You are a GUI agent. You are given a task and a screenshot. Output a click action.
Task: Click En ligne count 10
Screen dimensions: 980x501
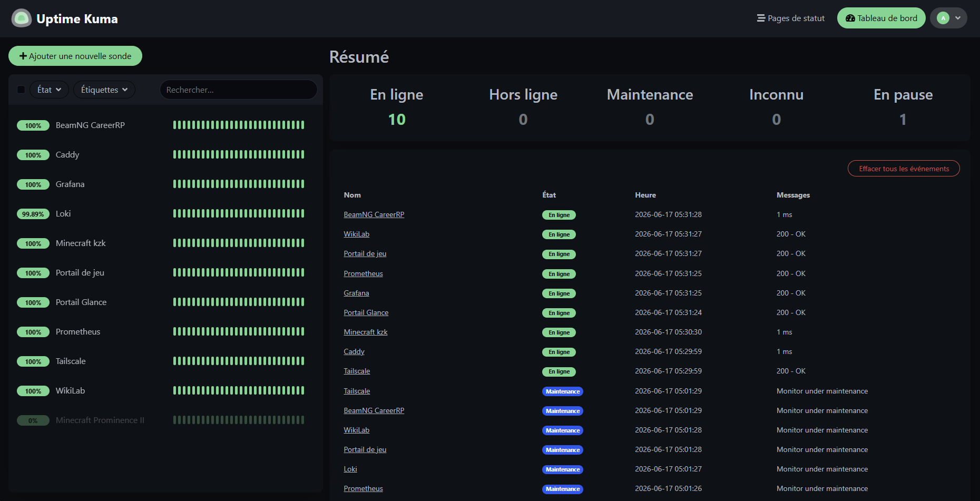pyautogui.click(x=397, y=120)
